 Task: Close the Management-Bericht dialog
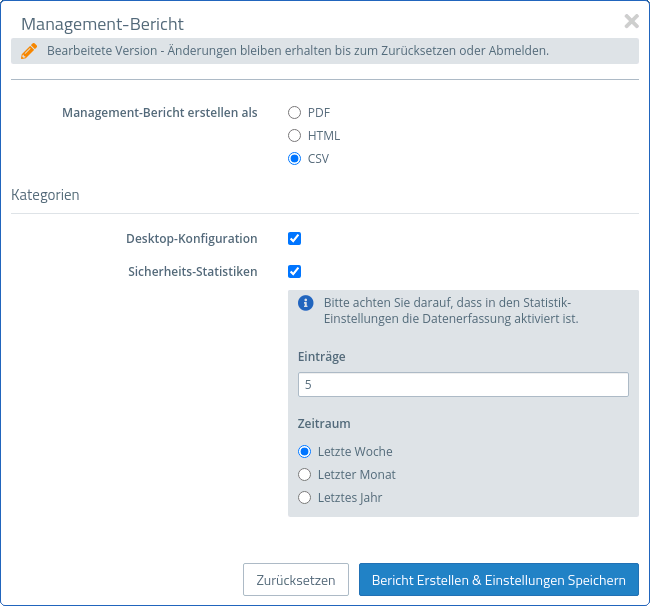[x=631, y=21]
